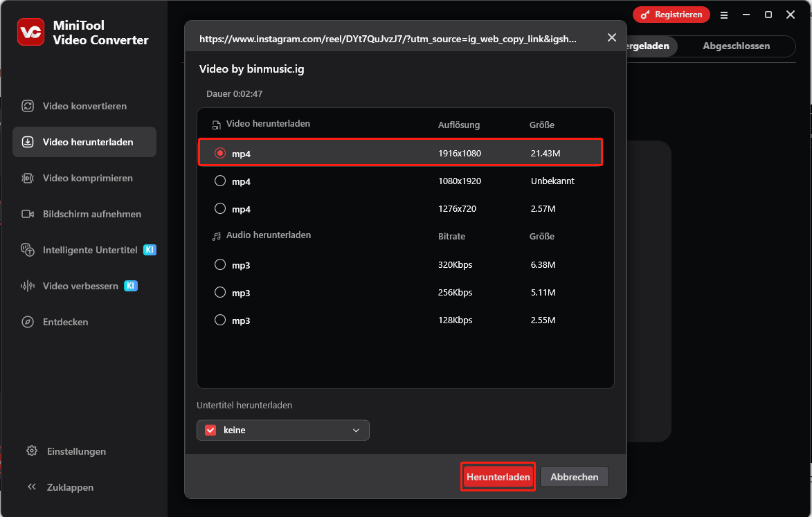Select mp3 128Kbps radio button
Viewport: 812px width, 517px height.
220,320
